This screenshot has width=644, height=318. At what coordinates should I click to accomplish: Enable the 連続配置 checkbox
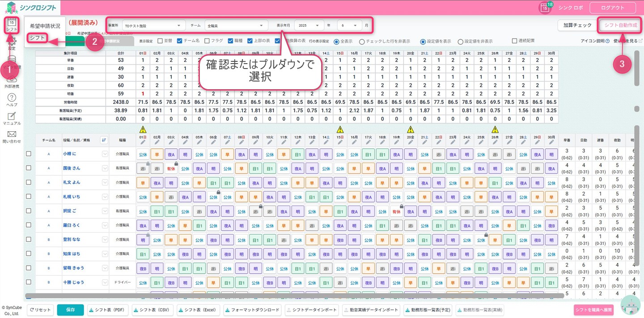pyautogui.click(x=515, y=41)
